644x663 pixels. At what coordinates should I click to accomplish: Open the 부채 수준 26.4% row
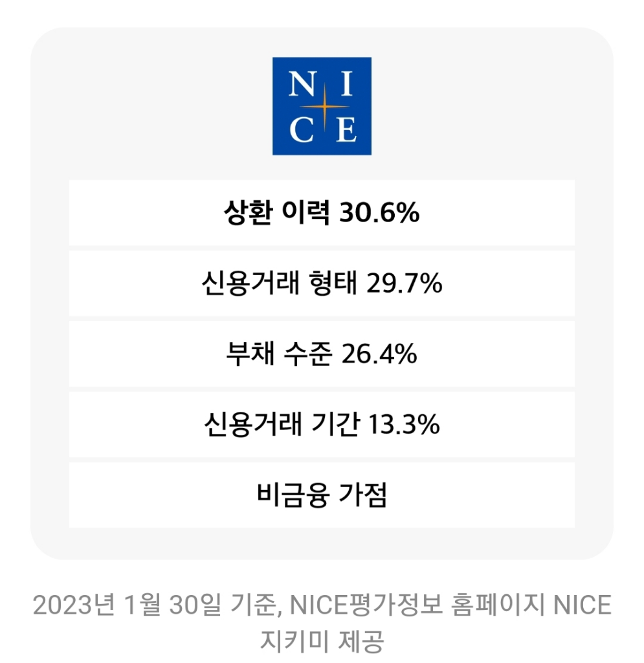[322, 354]
